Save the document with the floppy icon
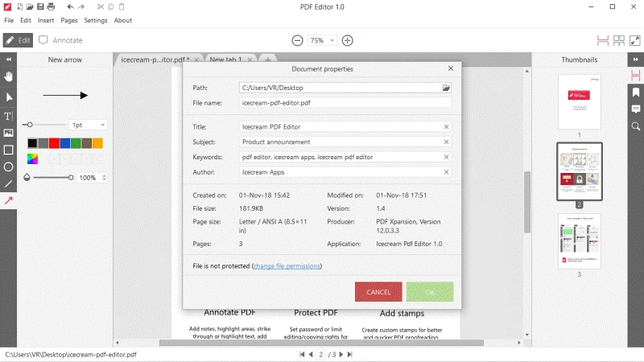Screen dimensions: 644x362 (x=40, y=6)
